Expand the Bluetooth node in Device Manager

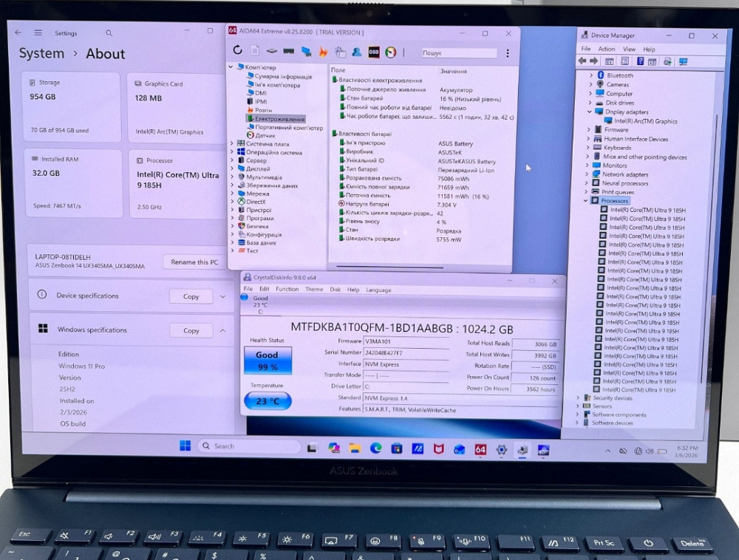coord(590,75)
